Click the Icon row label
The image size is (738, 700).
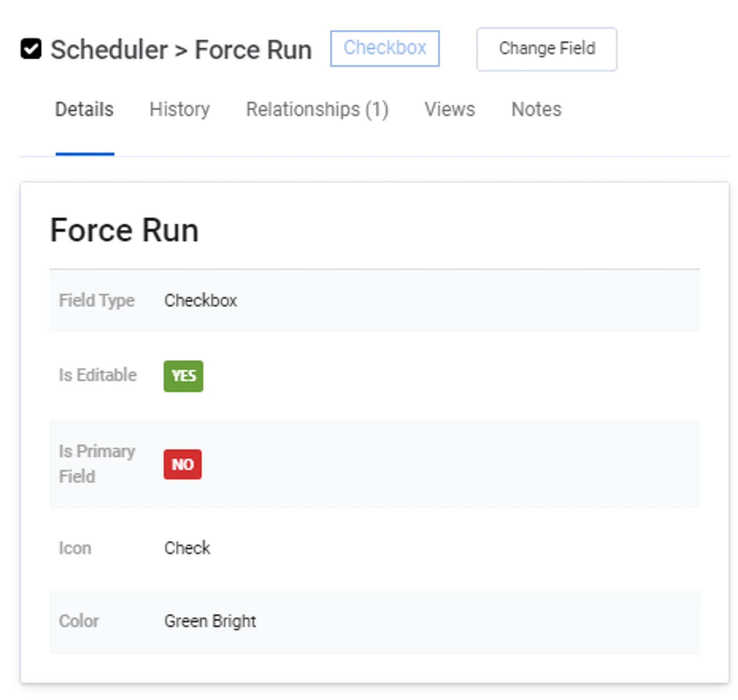point(75,548)
